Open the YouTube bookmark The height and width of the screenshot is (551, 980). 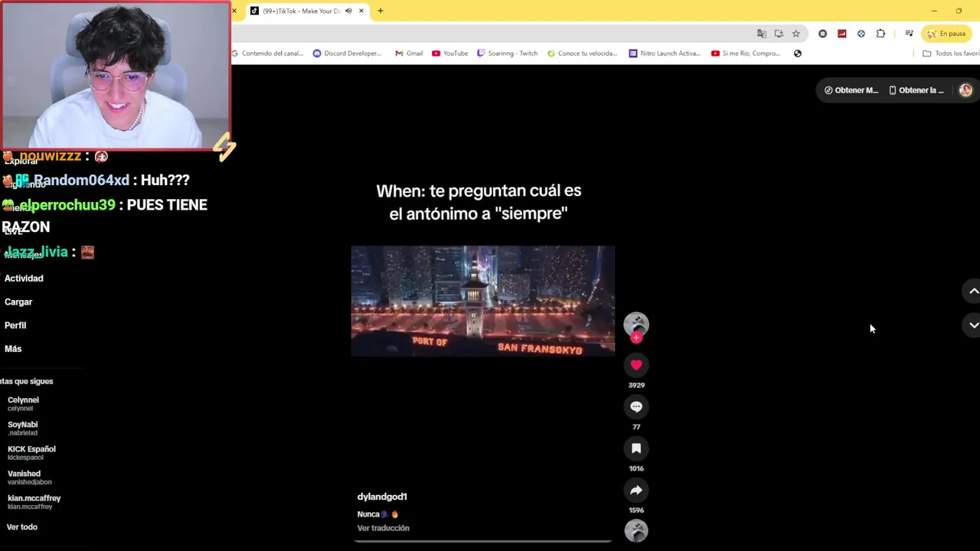point(450,54)
